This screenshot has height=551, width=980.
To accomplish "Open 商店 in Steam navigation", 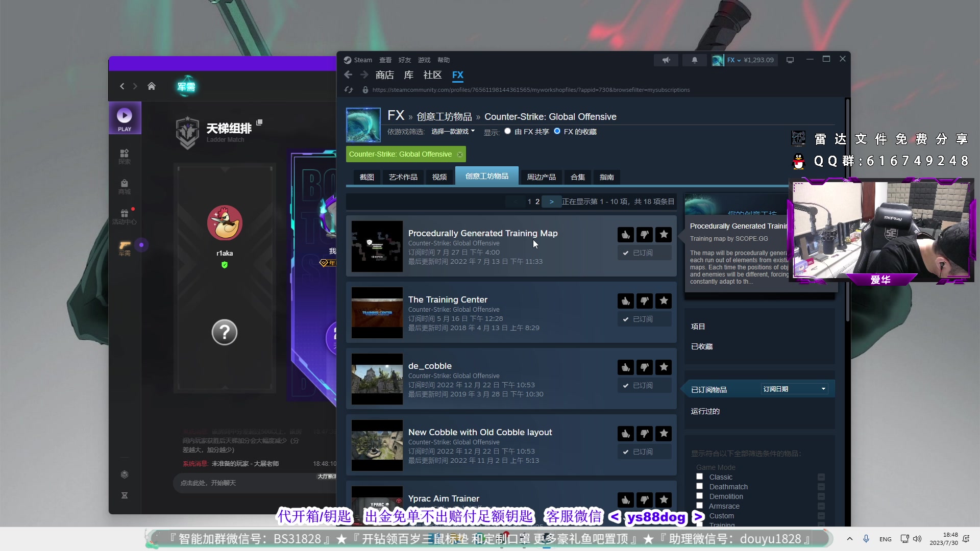I will (x=385, y=75).
